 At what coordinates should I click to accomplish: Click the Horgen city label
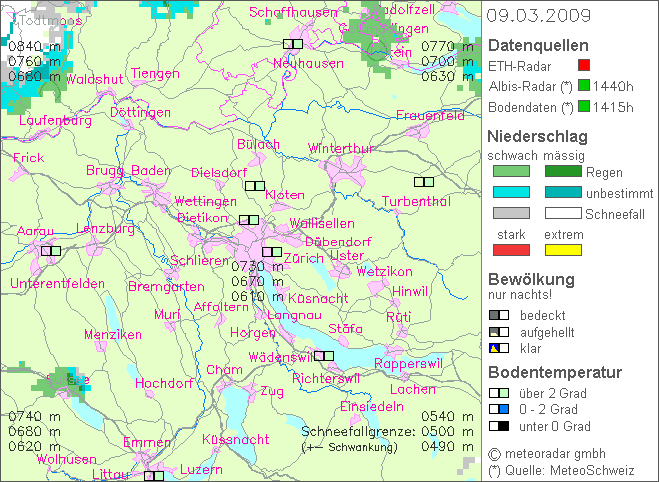click(x=253, y=334)
